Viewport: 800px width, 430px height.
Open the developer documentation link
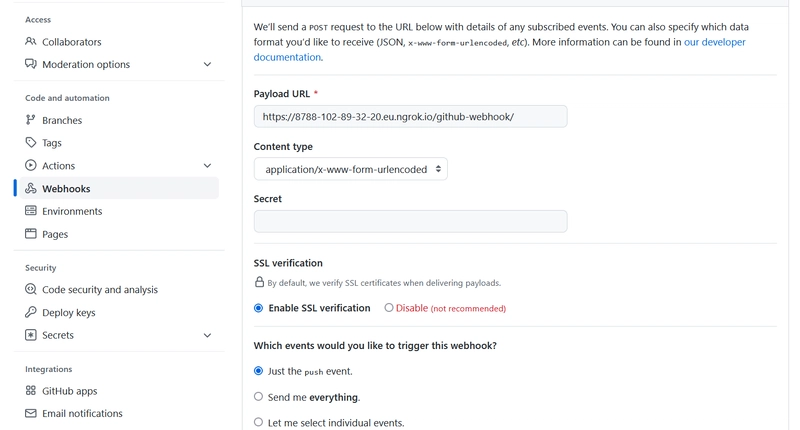coord(714,42)
